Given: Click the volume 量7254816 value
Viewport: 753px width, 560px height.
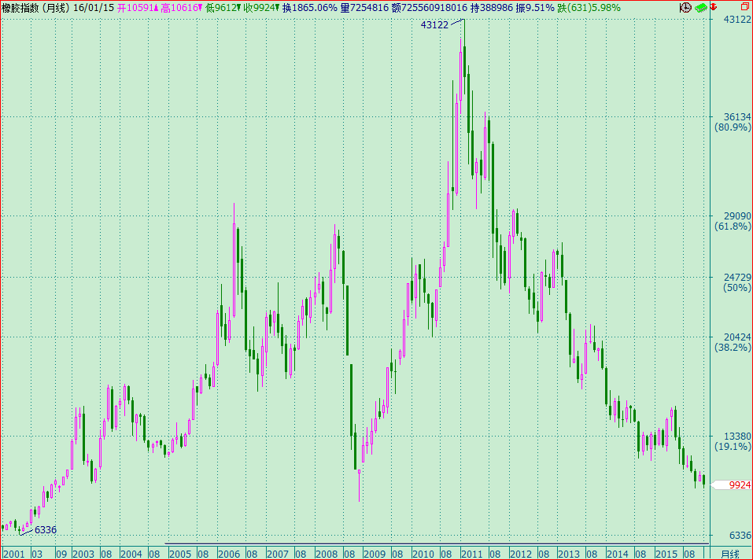Looking at the screenshot, I should 364,8.
